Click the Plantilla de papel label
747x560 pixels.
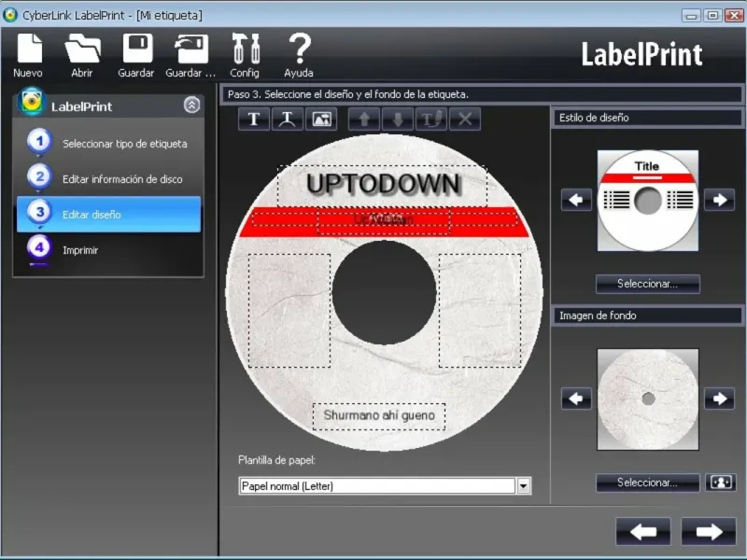point(276,460)
